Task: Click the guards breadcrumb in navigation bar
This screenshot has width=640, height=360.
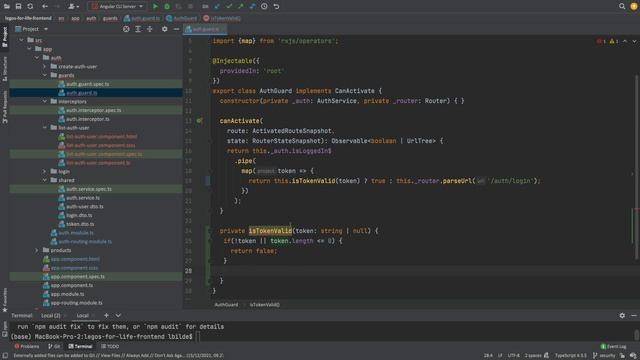Action: coord(110,18)
